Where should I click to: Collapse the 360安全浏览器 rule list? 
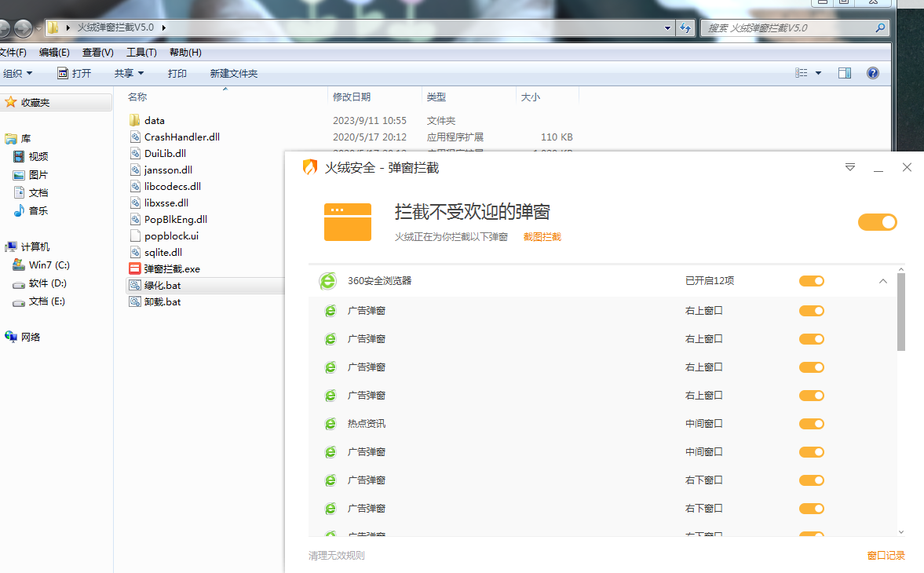882,281
